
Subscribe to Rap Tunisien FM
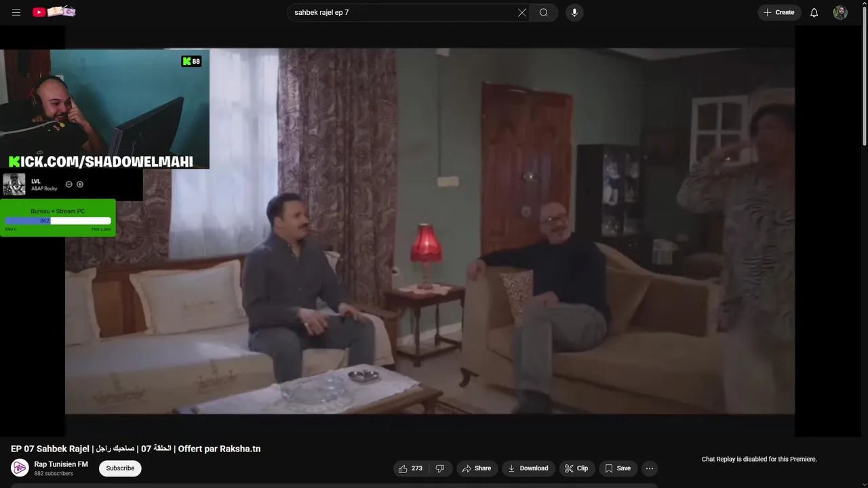120,468
